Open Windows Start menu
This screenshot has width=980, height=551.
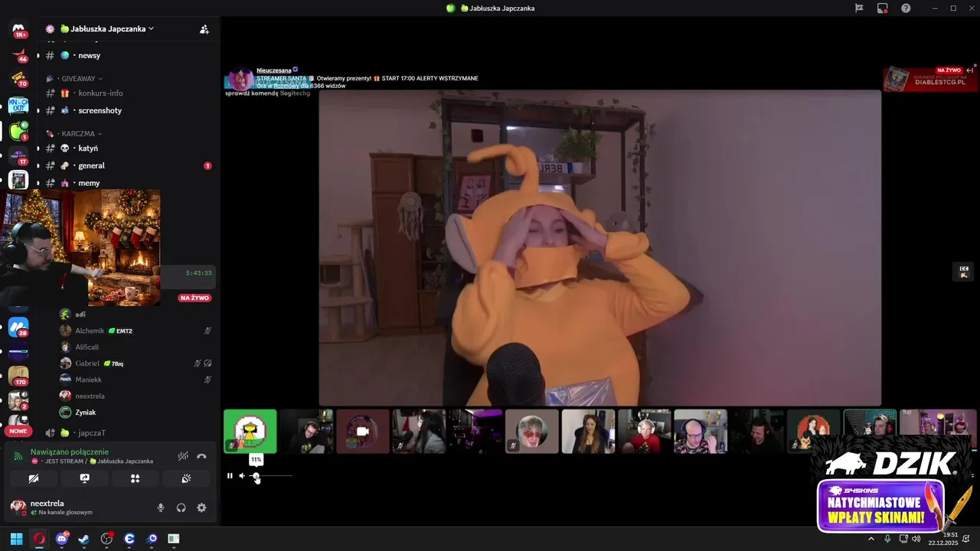16,539
